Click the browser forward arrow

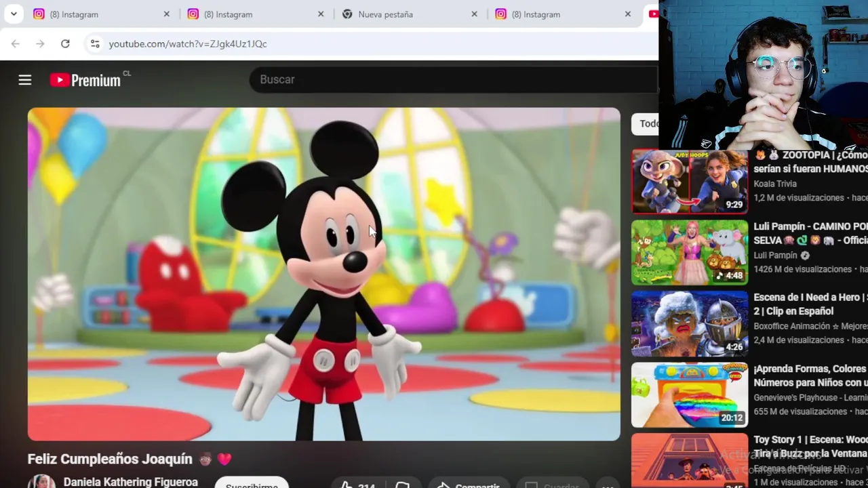[40, 43]
